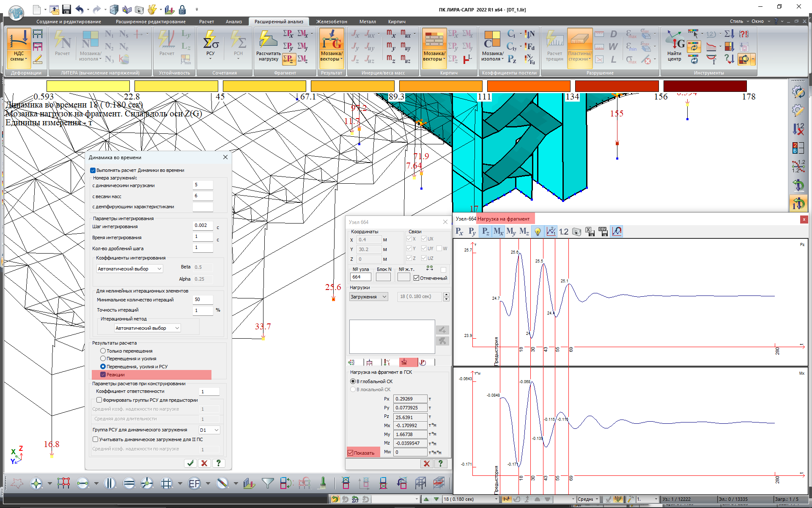
Task: Click the dark red color scale swatch
Action: (x=705, y=86)
